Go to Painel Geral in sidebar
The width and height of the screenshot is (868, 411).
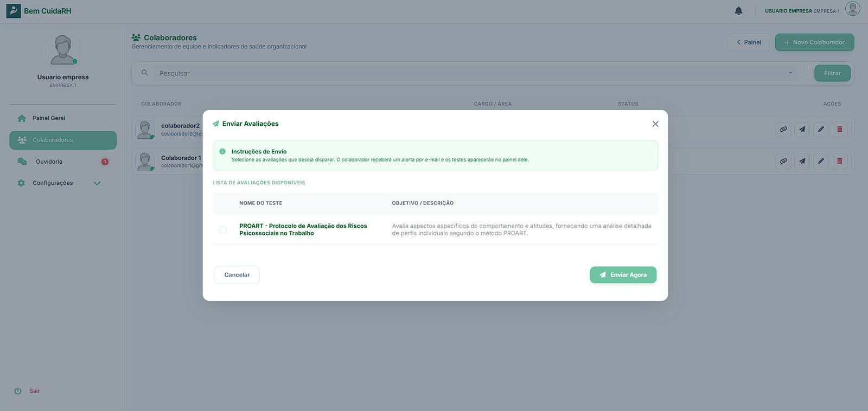pyautogui.click(x=49, y=118)
